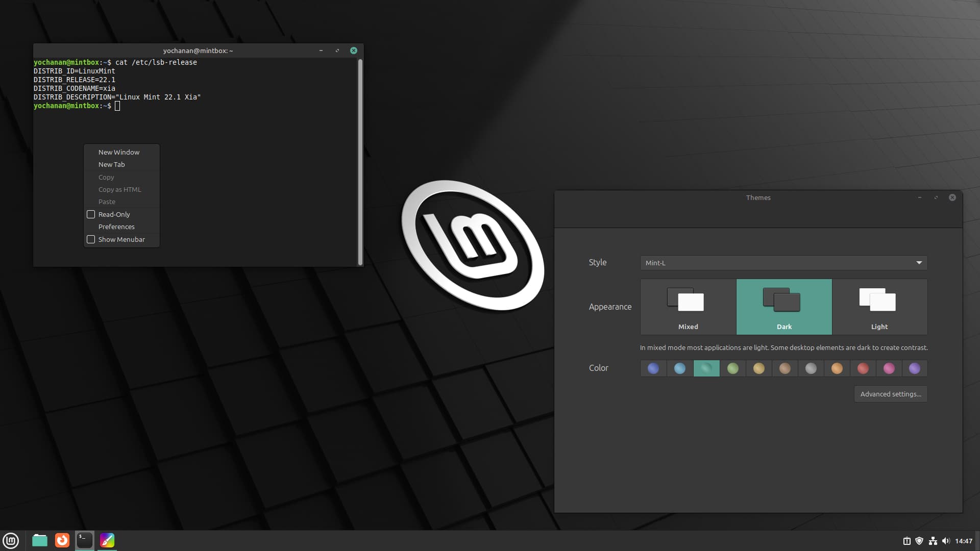
Task: Pick the red accent color
Action: point(863,368)
